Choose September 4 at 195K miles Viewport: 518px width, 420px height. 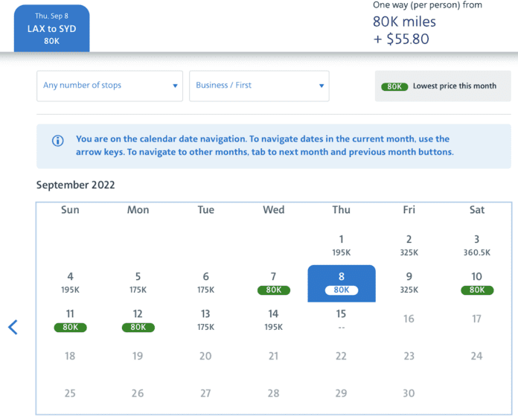pyautogui.click(x=70, y=283)
